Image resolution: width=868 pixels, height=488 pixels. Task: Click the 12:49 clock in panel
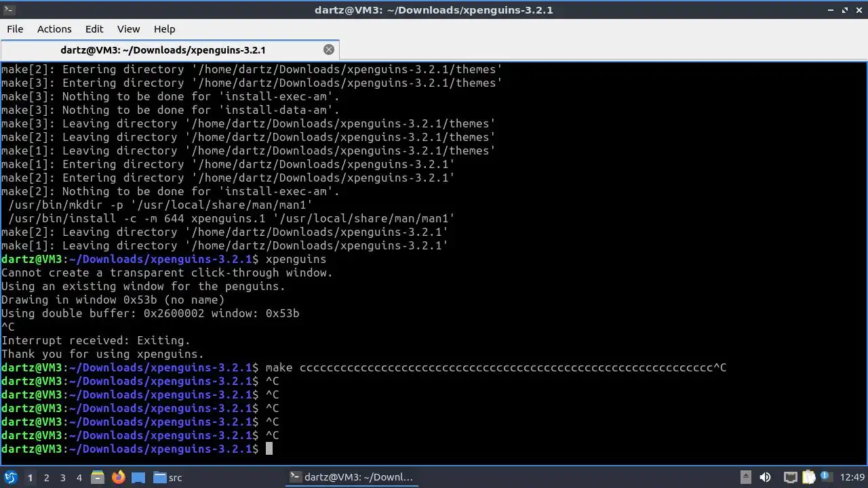[x=852, y=477]
